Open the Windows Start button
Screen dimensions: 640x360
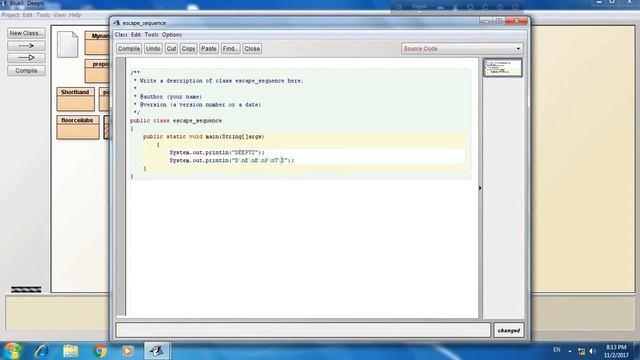tap(12, 351)
